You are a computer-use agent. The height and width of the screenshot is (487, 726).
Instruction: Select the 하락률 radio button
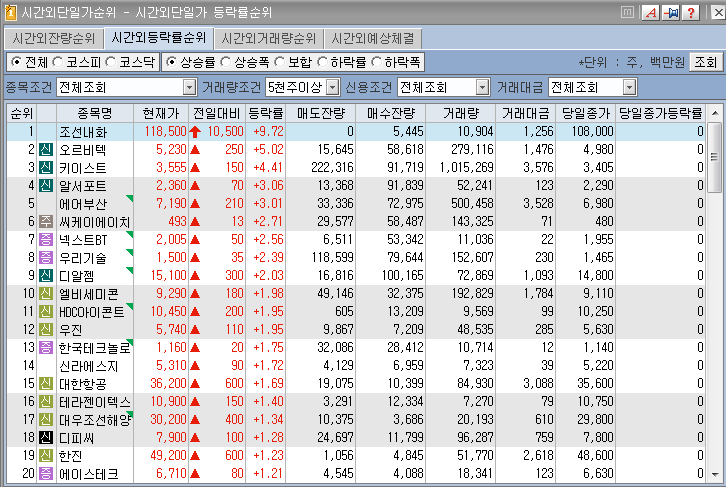coord(322,62)
